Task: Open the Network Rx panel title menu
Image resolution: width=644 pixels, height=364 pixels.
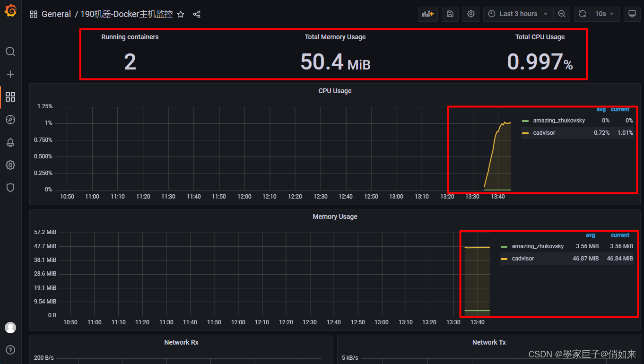Action: [x=181, y=342]
